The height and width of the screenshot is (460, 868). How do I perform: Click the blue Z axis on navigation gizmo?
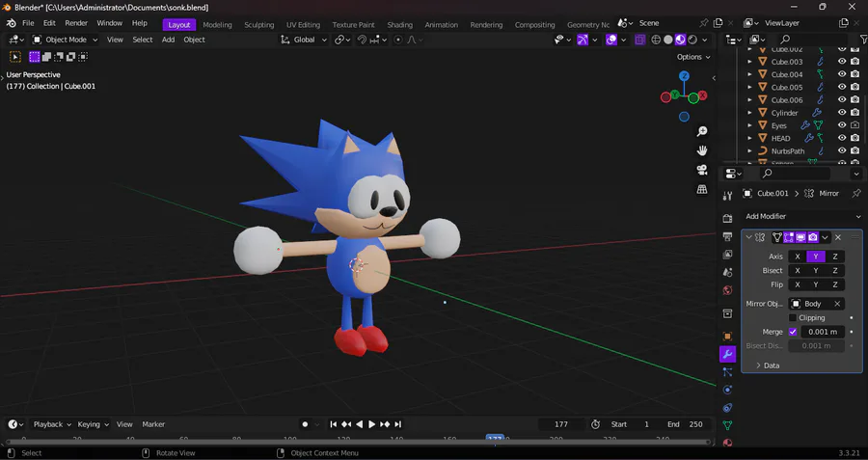(x=684, y=76)
